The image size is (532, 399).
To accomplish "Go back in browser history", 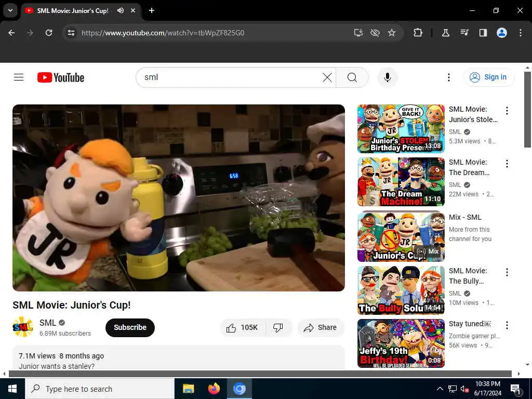I will coord(11,33).
